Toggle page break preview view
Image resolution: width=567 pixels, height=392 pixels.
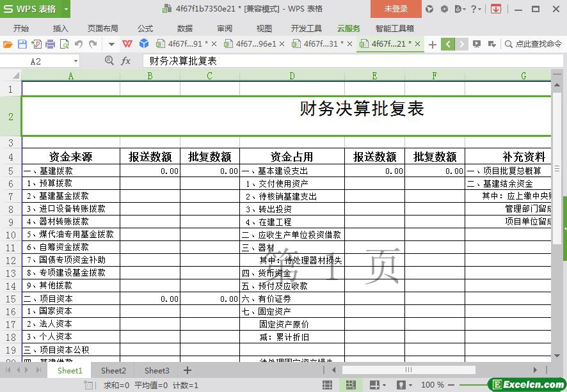click(x=350, y=385)
